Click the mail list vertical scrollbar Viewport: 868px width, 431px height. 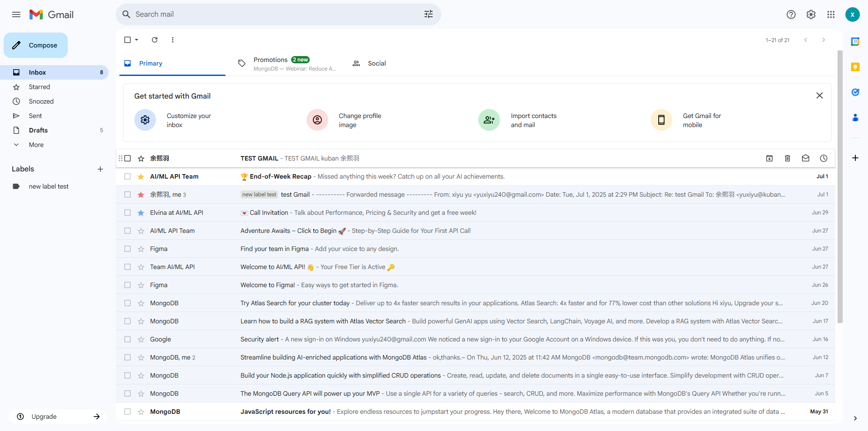pyautogui.click(x=840, y=186)
